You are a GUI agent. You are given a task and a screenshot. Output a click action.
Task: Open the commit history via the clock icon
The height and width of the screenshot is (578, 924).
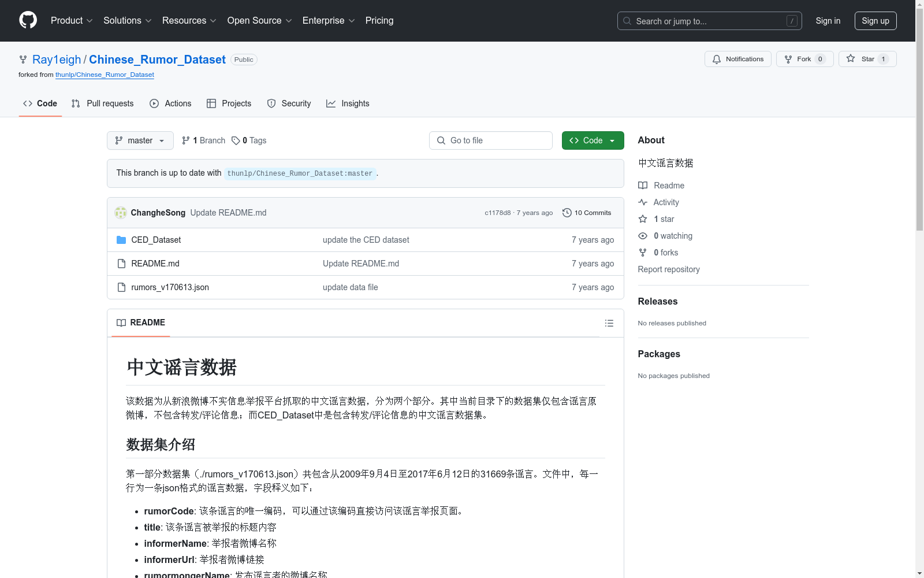567,213
